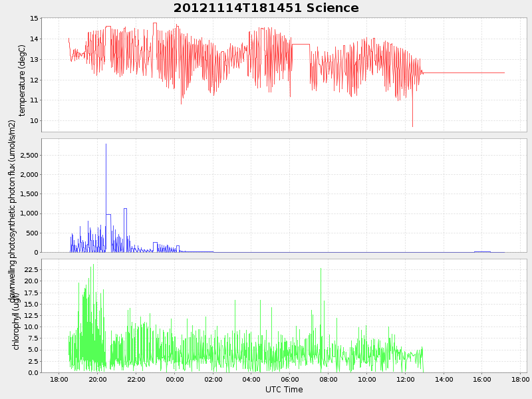
Task: Click the temperature axis value '10'
Action: click(35, 121)
